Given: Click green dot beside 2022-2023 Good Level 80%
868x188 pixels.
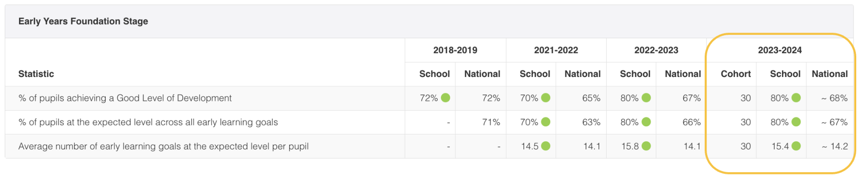Looking at the screenshot, I should click(646, 98).
